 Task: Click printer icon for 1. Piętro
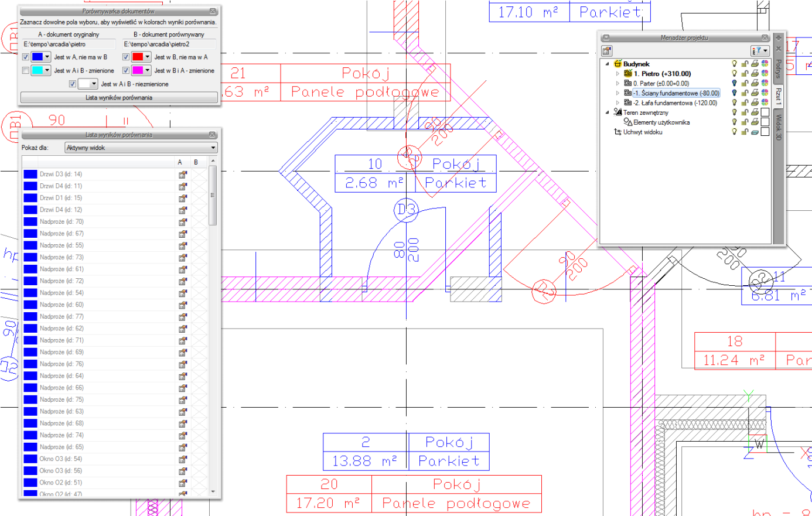click(755, 74)
